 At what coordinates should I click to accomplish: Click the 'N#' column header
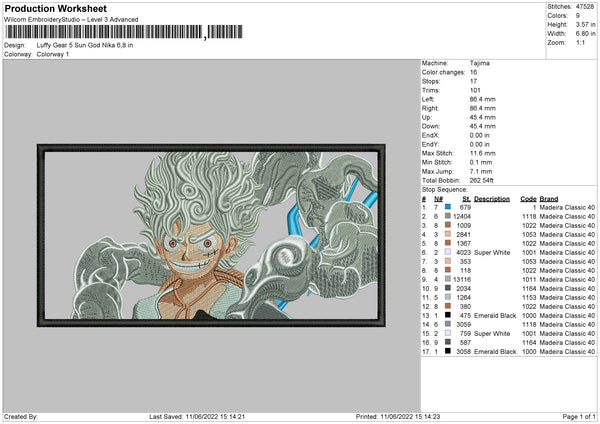(x=438, y=199)
